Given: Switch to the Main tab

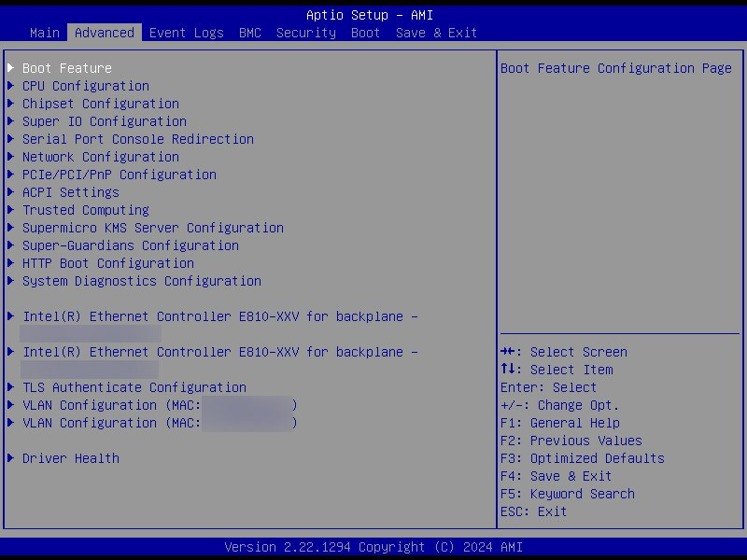Looking at the screenshot, I should (x=44, y=32).
